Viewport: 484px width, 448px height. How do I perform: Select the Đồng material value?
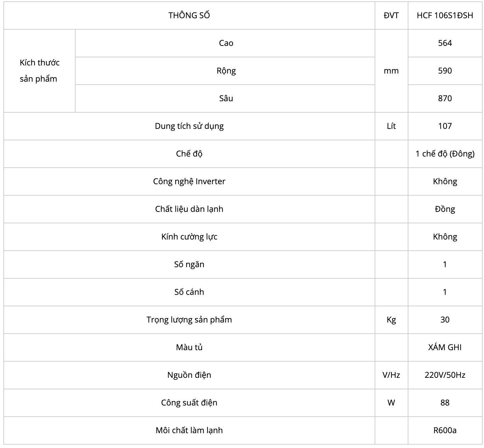point(445,209)
